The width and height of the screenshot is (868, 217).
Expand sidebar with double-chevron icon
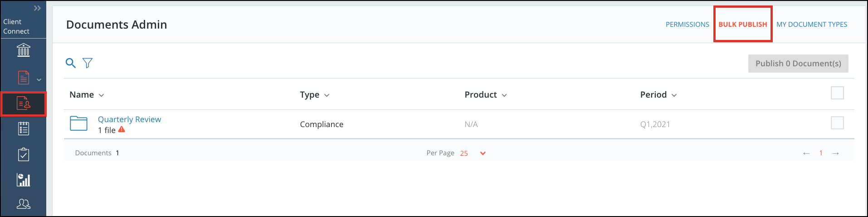pos(37,8)
